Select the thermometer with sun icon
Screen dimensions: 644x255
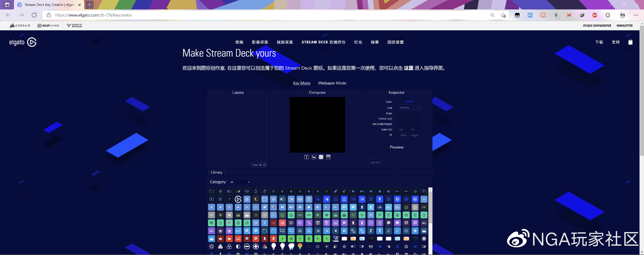(x=335, y=246)
